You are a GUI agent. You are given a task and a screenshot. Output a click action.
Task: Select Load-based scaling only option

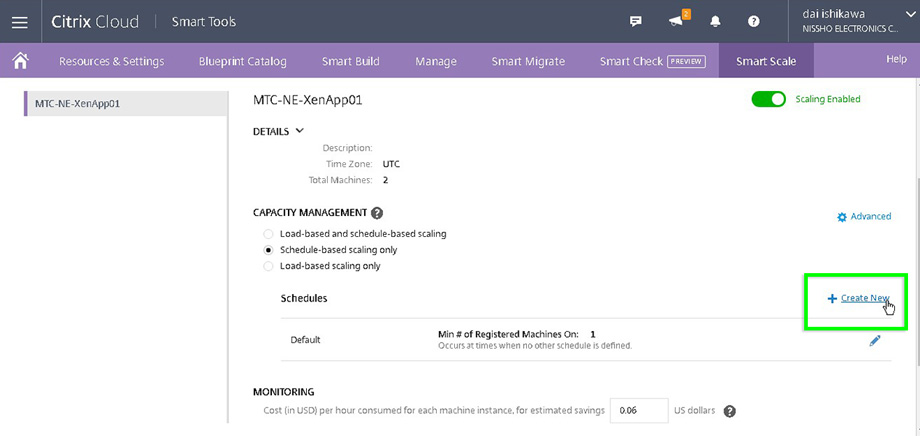click(x=268, y=266)
